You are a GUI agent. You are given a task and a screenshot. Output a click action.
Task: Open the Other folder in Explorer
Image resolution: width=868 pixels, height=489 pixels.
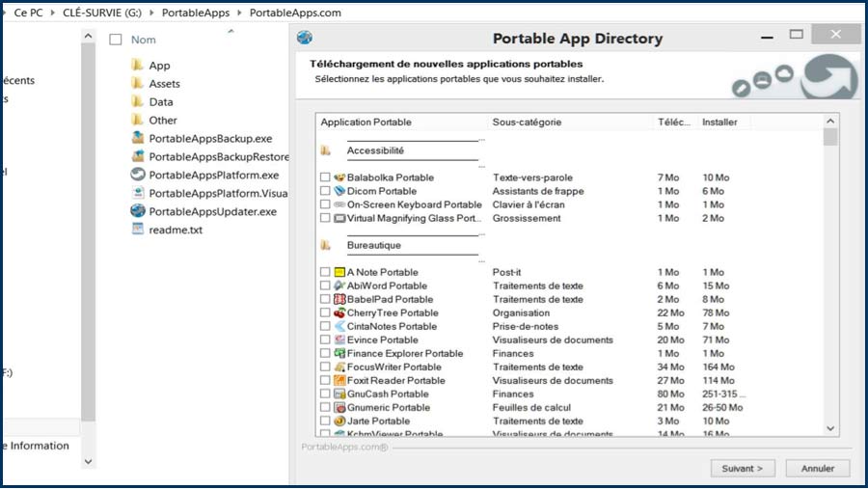click(163, 121)
